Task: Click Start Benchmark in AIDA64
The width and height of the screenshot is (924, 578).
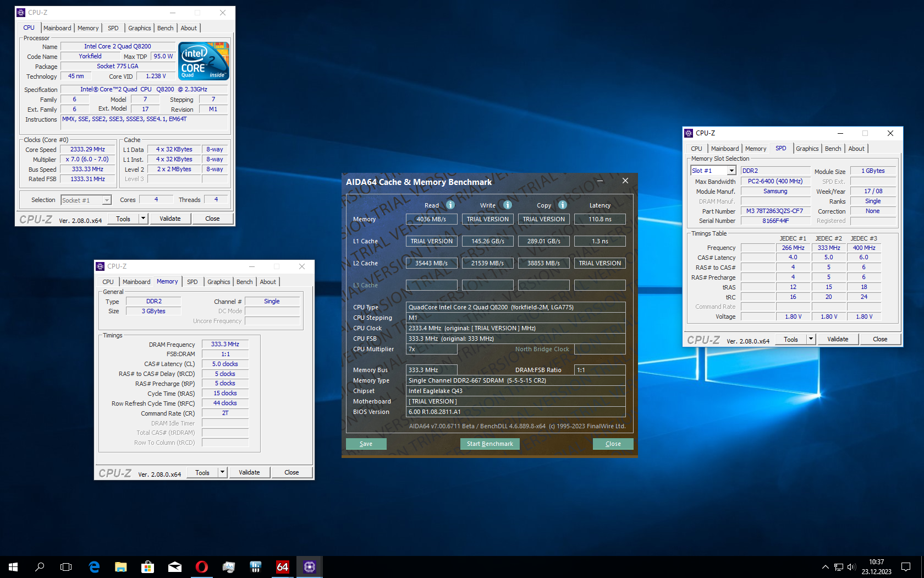Action: (490, 444)
